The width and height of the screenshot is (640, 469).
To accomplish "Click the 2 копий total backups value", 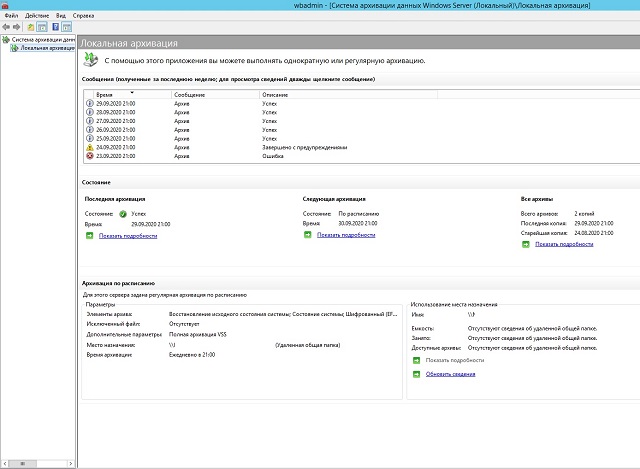I will tap(584, 214).
